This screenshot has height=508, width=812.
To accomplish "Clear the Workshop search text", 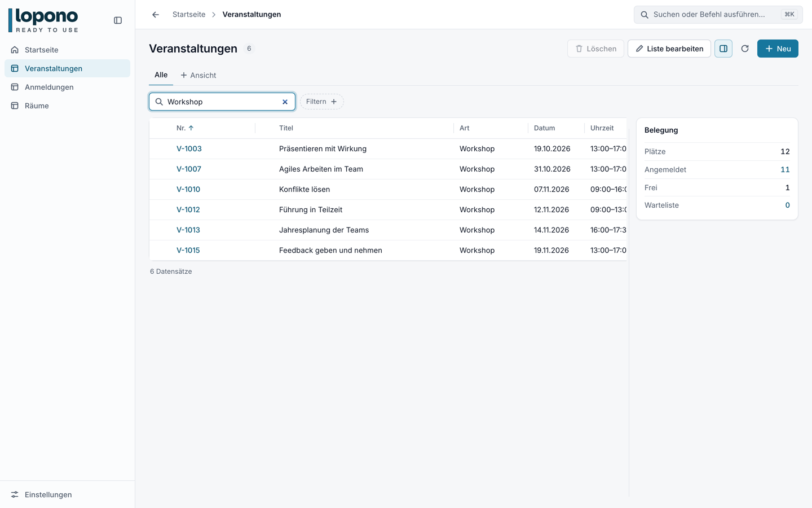I will [x=285, y=102].
